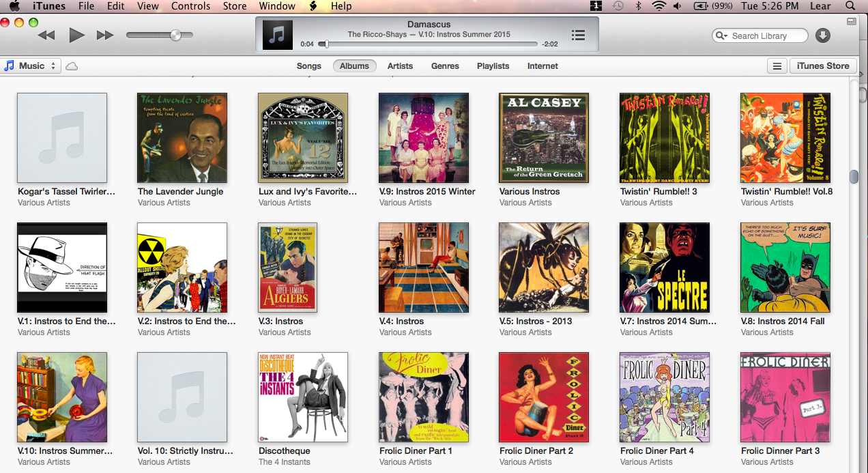Switch to the Songs tab
The height and width of the screenshot is (473, 868).
pyautogui.click(x=308, y=66)
